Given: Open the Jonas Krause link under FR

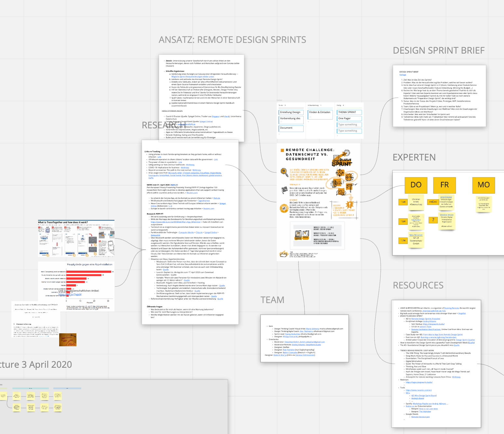Looking at the screenshot, I should (x=446, y=197).
